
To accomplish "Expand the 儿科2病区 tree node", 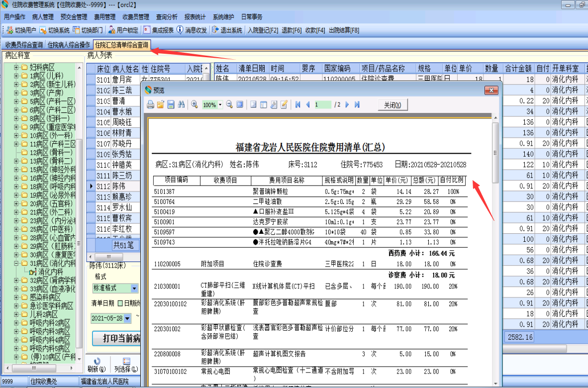I will click(16, 314).
